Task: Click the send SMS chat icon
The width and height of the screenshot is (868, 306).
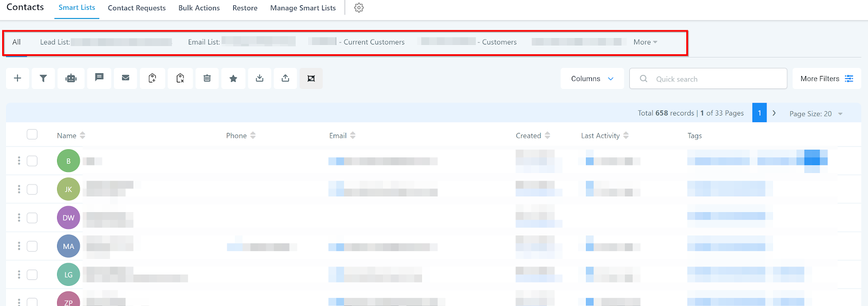Action: coord(99,78)
